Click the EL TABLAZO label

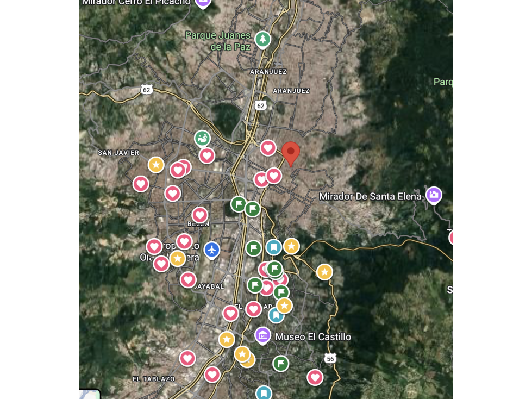154,379
